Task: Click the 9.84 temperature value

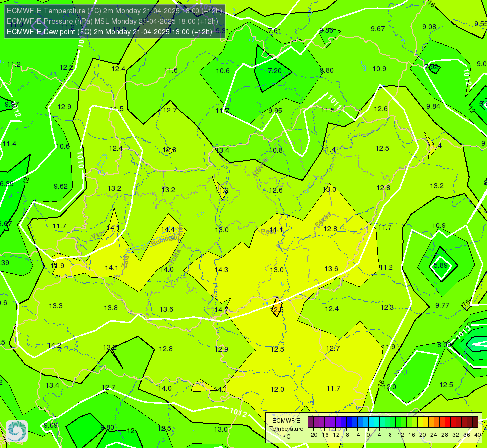Action: pyautogui.click(x=433, y=107)
